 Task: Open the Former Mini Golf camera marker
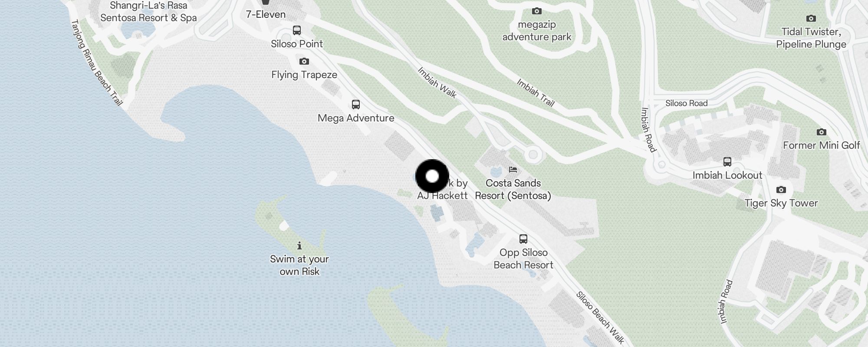tap(821, 132)
